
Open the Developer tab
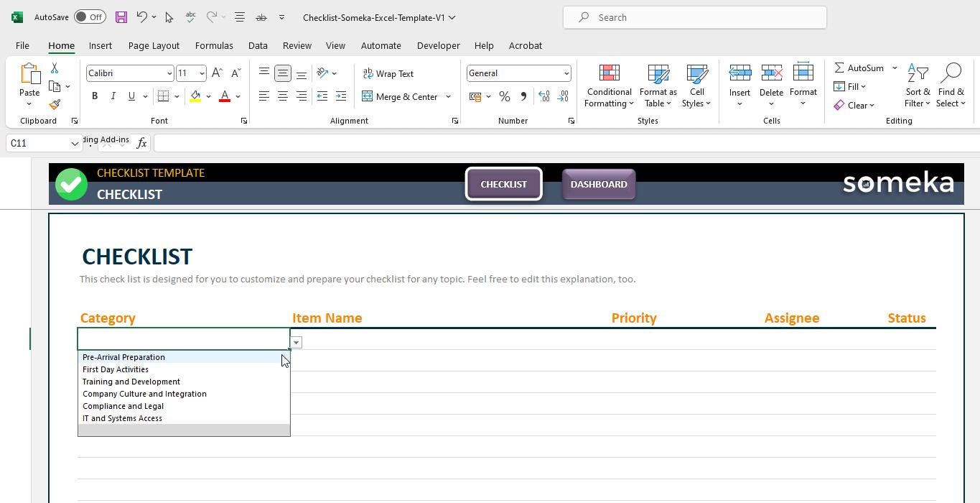tap(438, 45)
